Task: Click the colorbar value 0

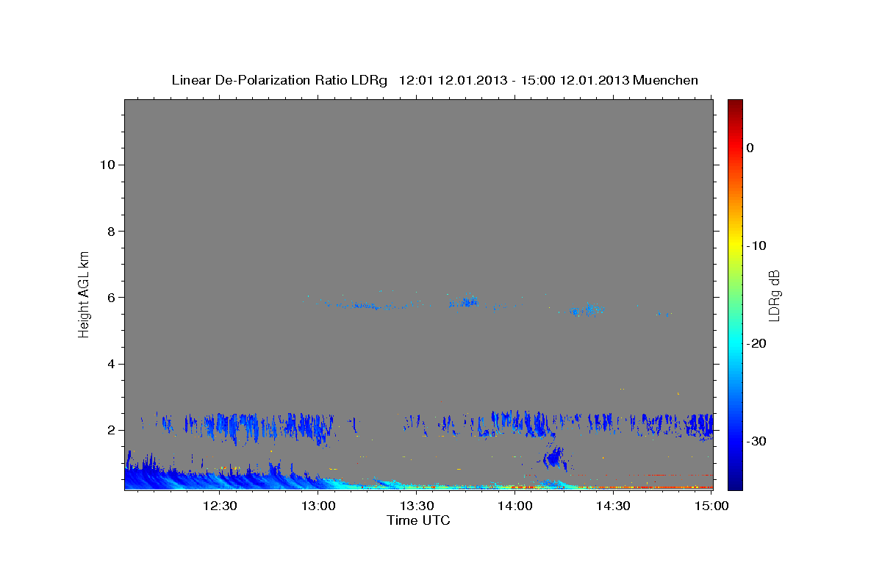Action: coord(750,148)
